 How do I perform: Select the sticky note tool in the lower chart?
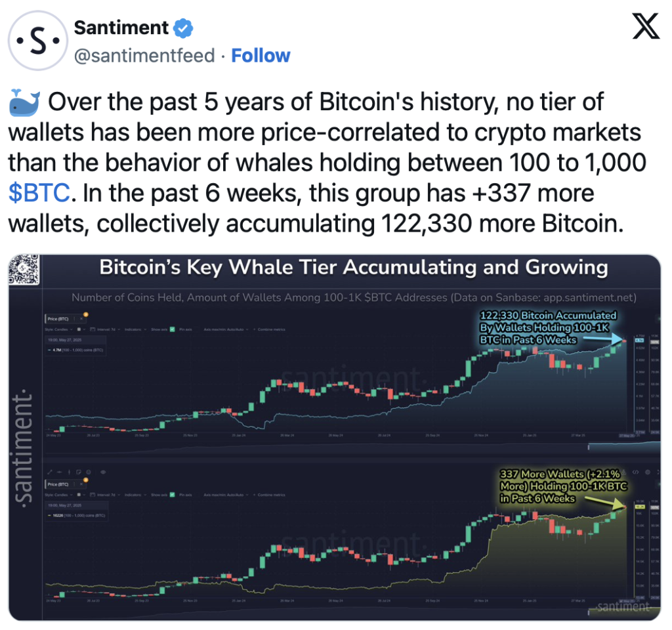[x=79, y=472]
